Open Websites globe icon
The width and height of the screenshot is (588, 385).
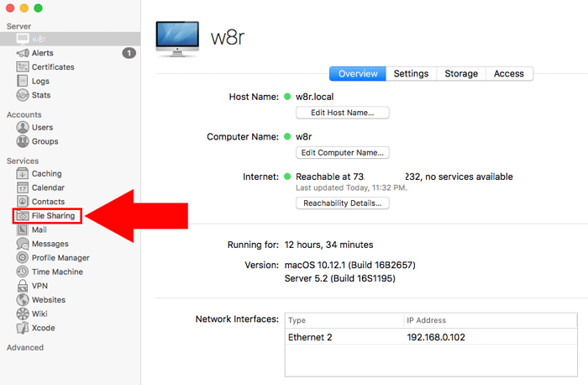click(x=23, y=299)
